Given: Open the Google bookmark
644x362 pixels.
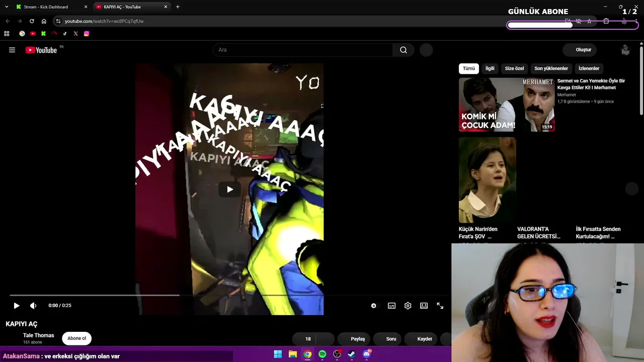Looking at the screenshot, I should click(x=22, y=34).
